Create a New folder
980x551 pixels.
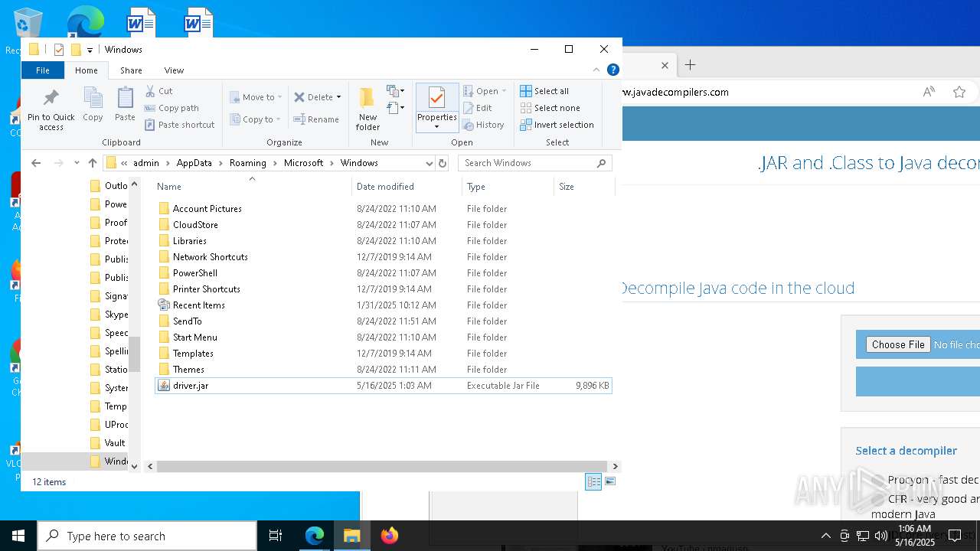tap(367, 109)
